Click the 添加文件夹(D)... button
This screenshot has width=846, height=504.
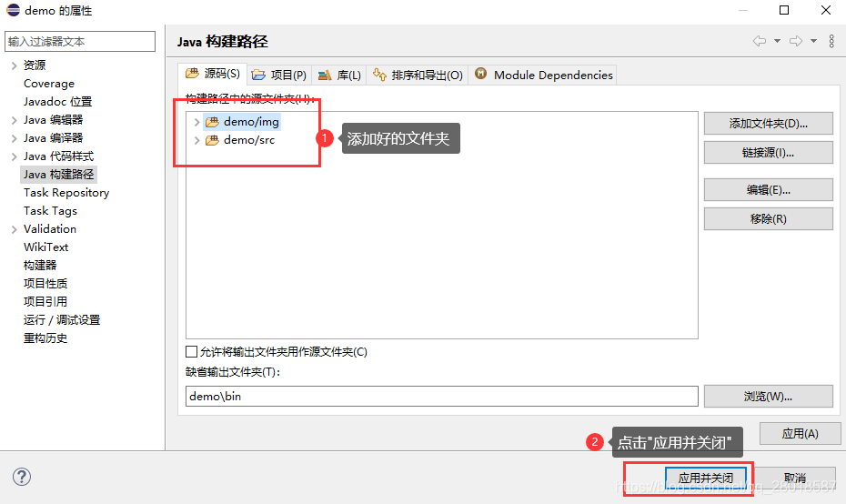769,124
